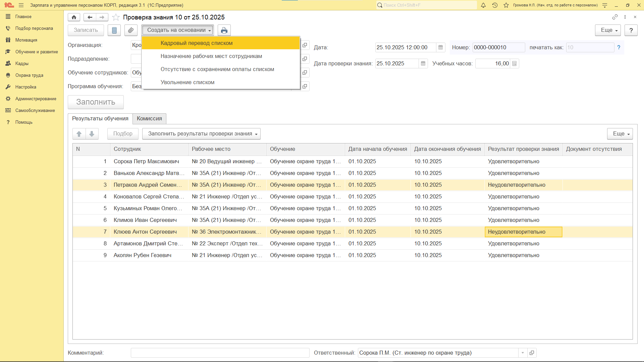Open table Еще dropdown menu
The image size is (644, 362).
tap(620, 134)
